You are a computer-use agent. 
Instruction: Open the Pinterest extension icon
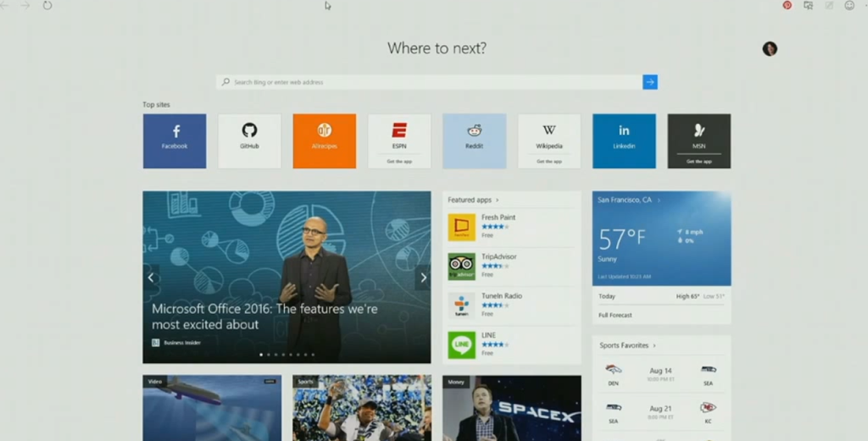coord(787,6)
